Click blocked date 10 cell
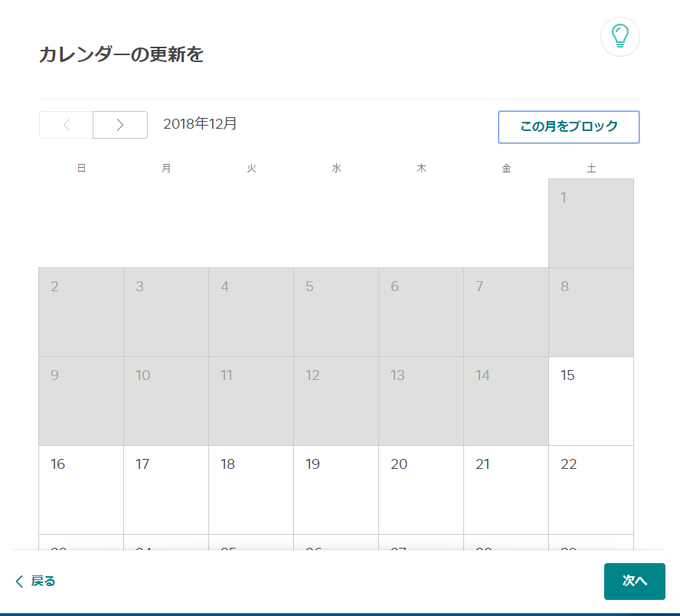This screenshot has width=680, height=616. 166,401
